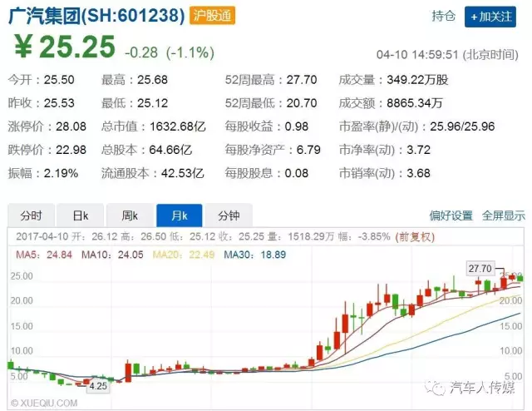Click 市净率(动) value 3.72

[419, 150]
